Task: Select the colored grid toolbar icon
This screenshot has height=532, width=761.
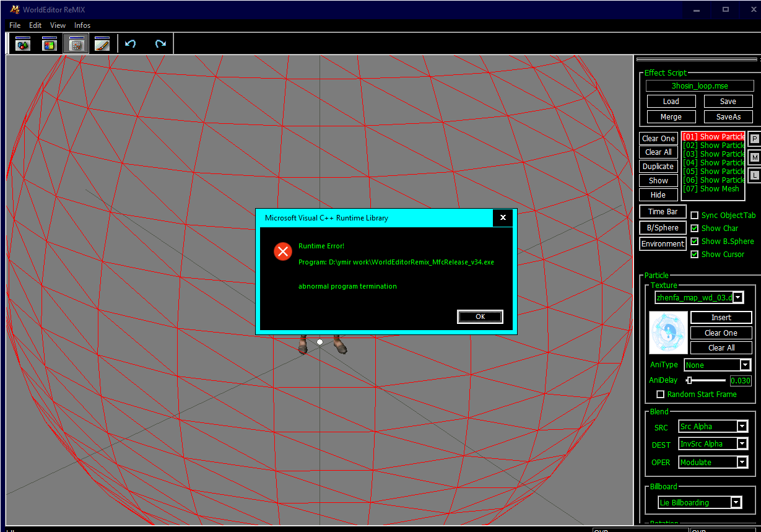Action: pyautogui.click(x=49, y=43)
